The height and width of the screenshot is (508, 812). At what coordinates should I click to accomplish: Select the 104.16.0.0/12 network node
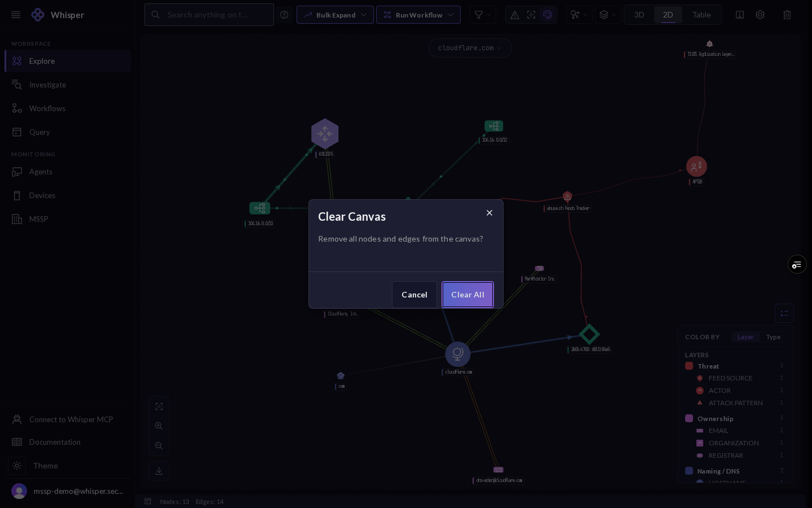493,126
